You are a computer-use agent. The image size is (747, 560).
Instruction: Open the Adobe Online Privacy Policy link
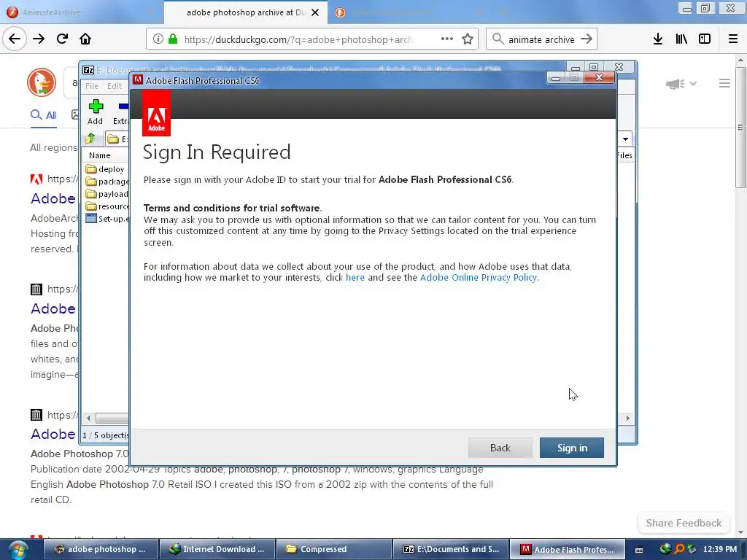pyautogui.click(x=479, y=278)
